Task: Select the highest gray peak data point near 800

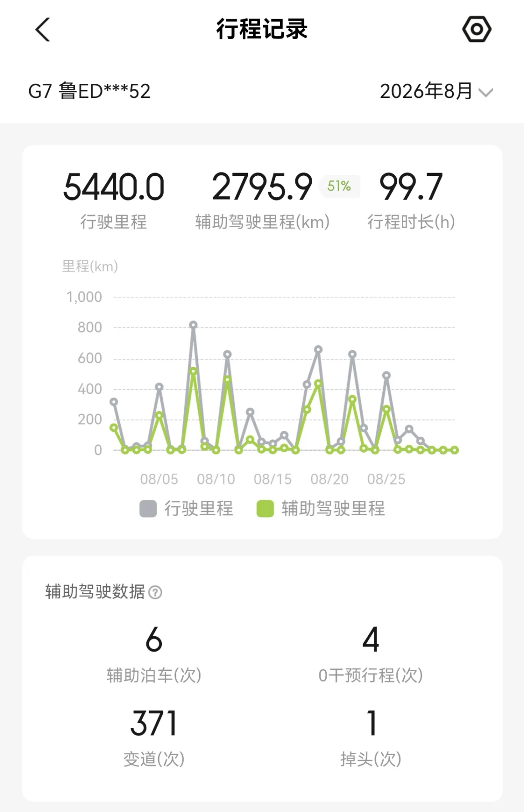Action: click(193, 325)
